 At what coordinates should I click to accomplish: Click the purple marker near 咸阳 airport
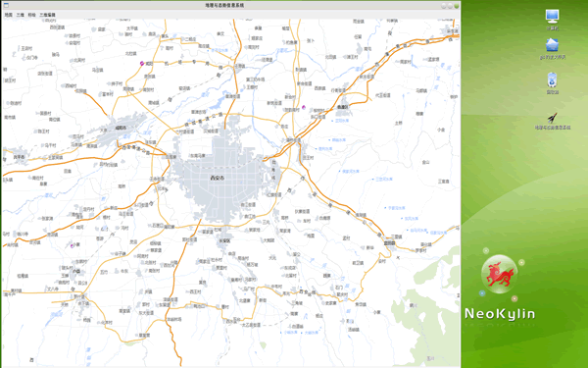pos(142,64)
